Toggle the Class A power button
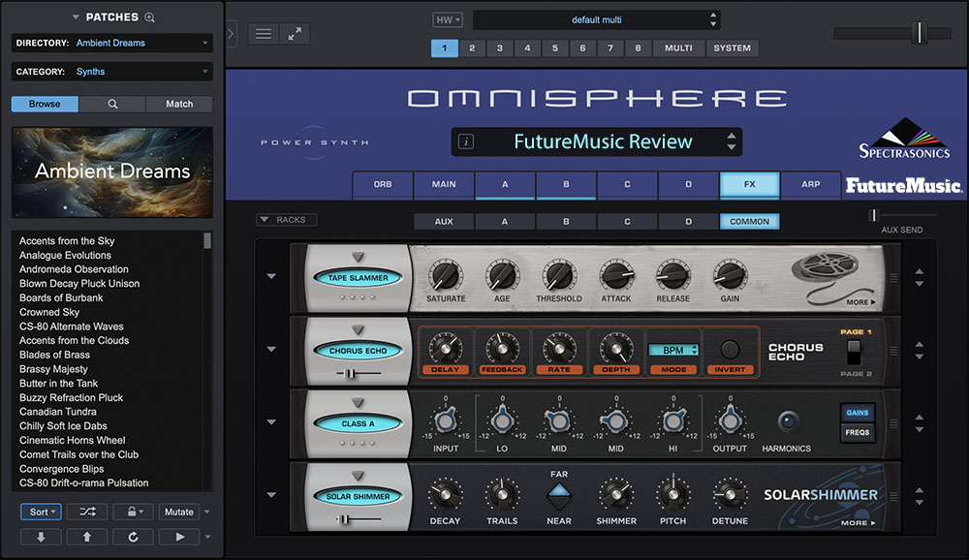 [359, 423]
